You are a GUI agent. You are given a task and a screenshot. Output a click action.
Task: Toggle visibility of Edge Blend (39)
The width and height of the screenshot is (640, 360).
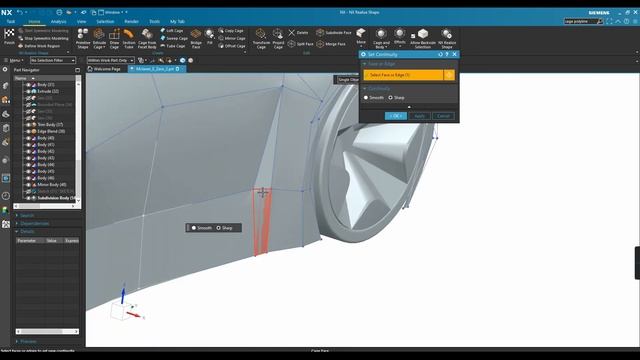(28, 131)
